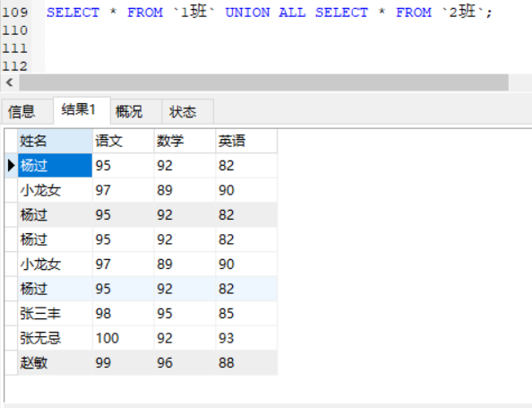This screenshot has width=532, height=408.
Task: Open the 概况 tab
Action: coord(136,111)
